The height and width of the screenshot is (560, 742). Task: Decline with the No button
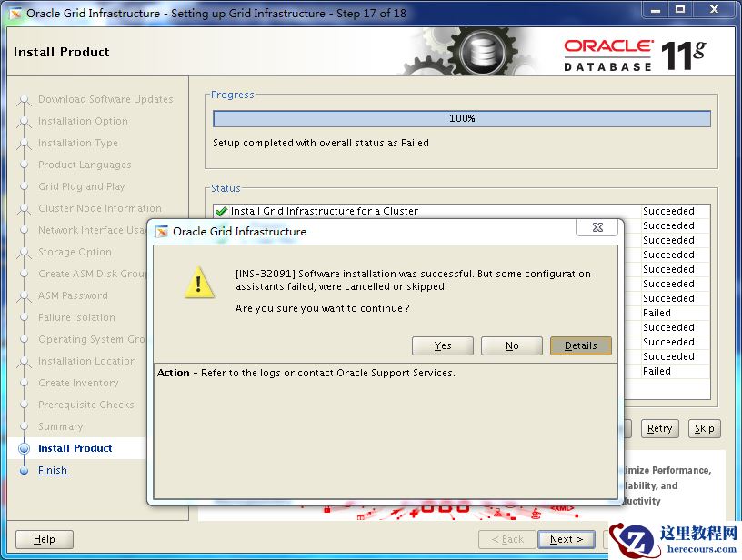click(x=512, y=345)
